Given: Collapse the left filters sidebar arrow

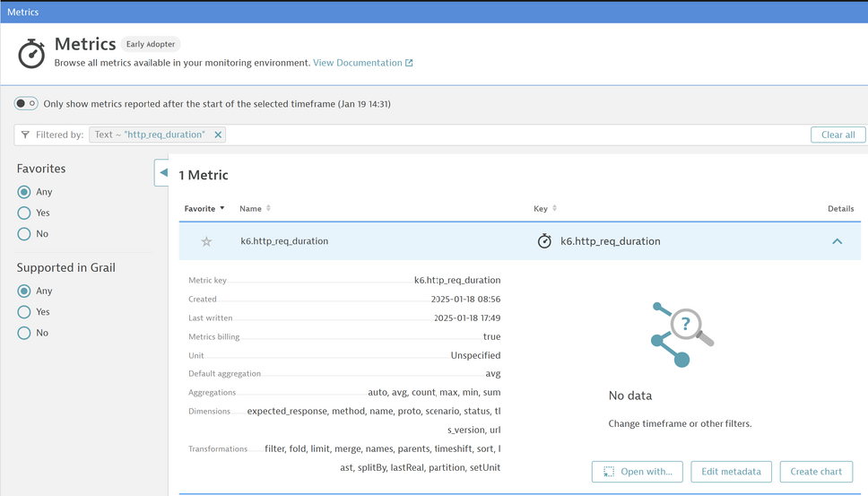Looking at the screenshot, I should (162, 172).
